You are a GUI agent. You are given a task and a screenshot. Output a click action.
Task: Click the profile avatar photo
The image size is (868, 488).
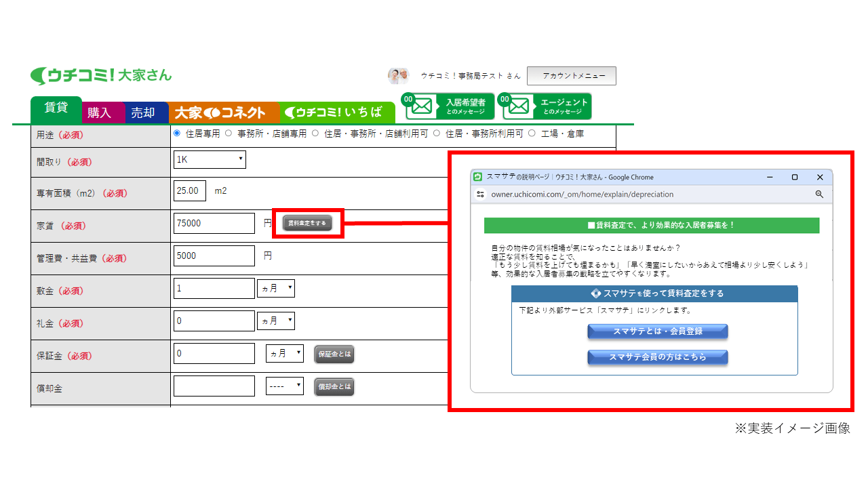coord(397,75)
